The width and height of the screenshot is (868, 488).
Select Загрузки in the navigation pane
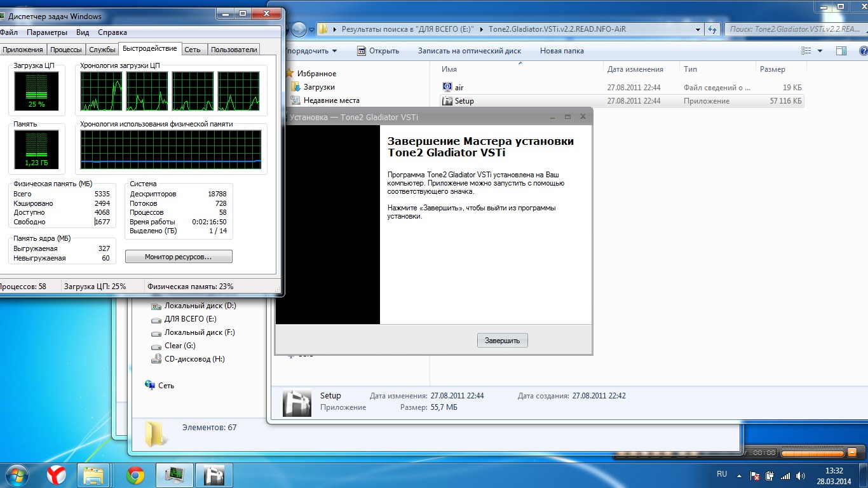(319, 87)
